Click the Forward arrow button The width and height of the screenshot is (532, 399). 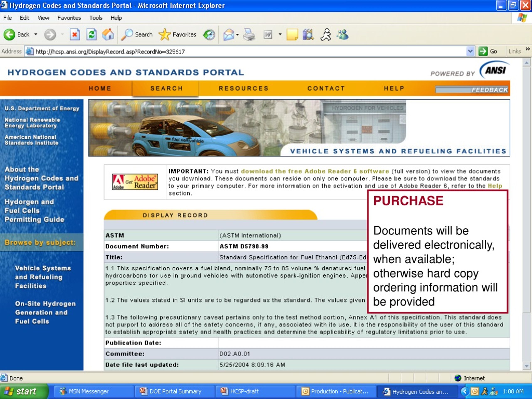click(50, 35)
